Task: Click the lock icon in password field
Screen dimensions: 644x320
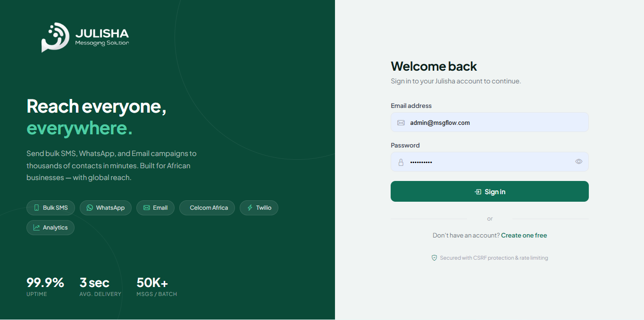Action: point(401,162)
